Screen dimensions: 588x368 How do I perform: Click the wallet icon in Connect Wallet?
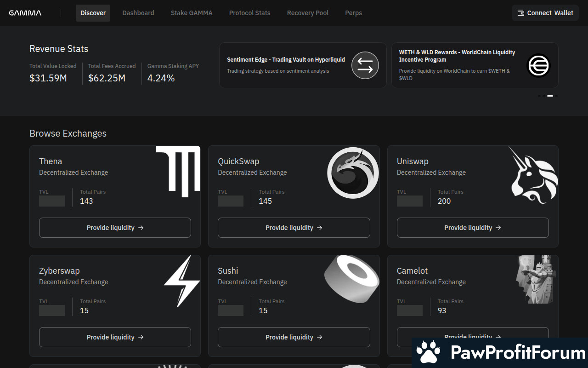point(521,13)
